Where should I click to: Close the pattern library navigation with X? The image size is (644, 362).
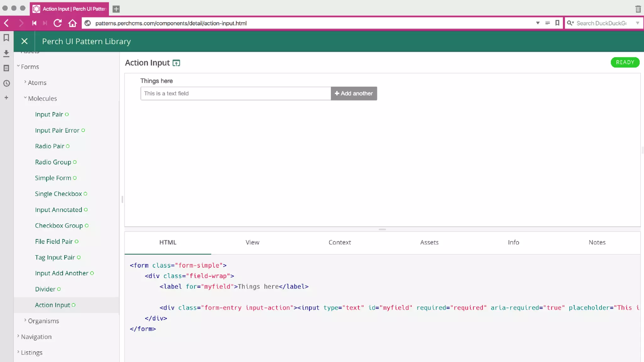(24, 41)
